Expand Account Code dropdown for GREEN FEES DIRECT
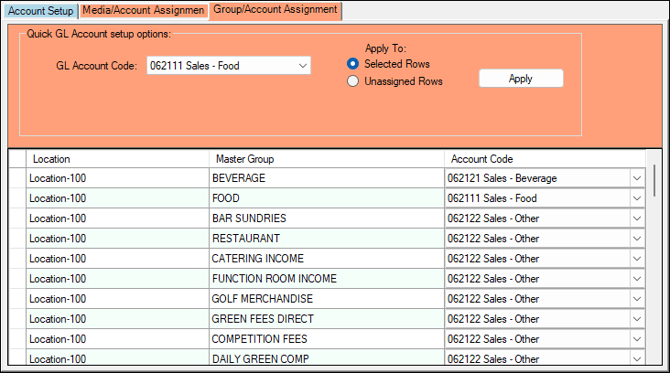This screenshot has width=670, height=373. pyautogui.click(x=637, y=319)
